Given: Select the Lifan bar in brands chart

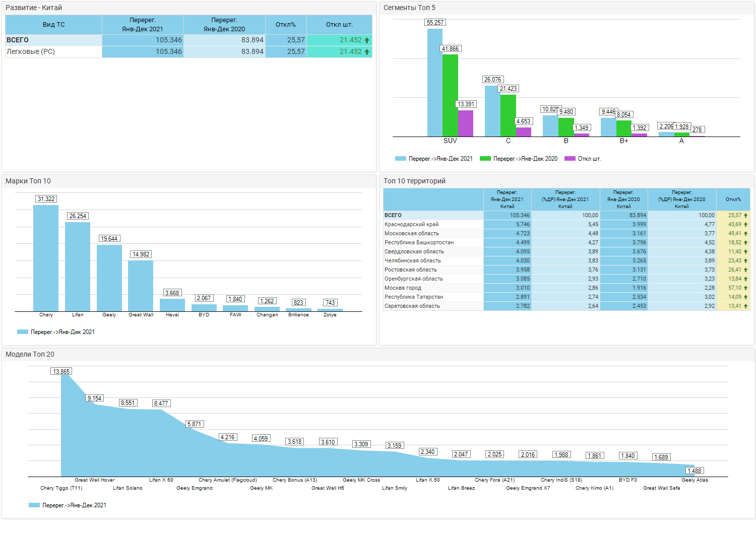Looking at the screenshot, I should (x=78, y=267).
